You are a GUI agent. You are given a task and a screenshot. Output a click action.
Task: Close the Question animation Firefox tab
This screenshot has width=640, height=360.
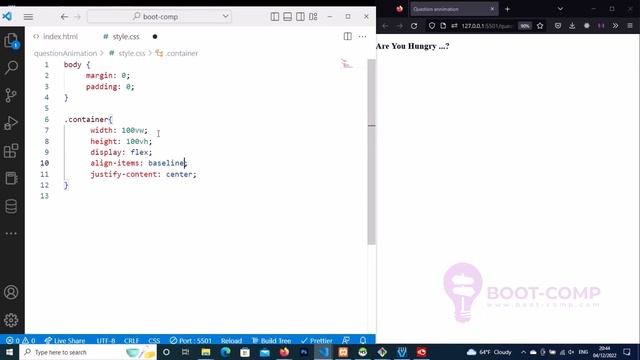[x=492, y=9]
